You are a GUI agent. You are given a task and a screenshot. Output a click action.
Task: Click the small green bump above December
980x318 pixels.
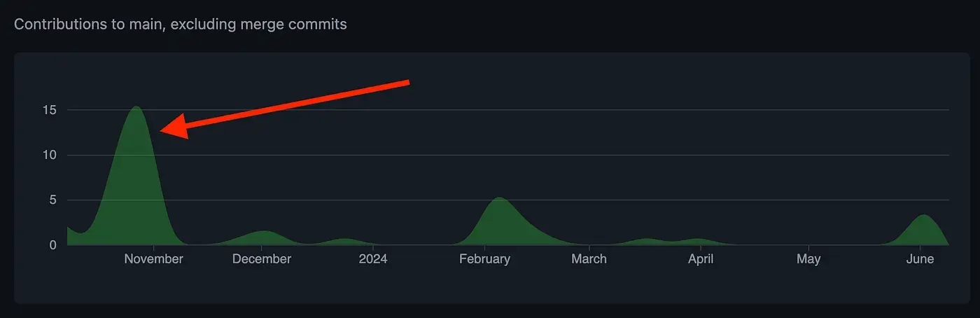(262, 238)
